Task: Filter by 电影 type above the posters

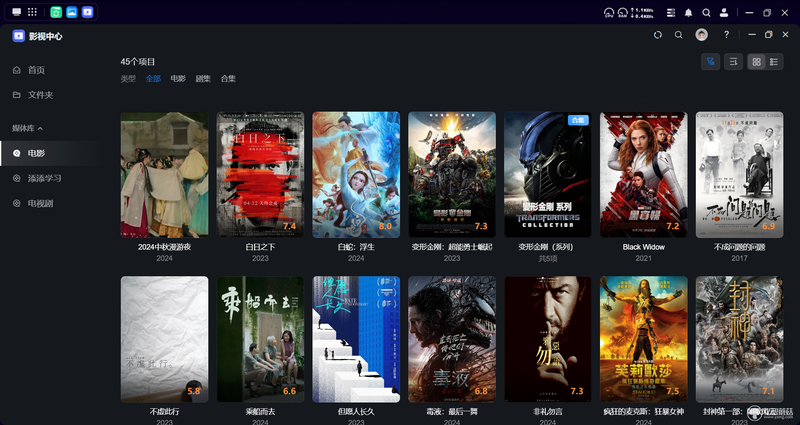Action: pos(178,79)
